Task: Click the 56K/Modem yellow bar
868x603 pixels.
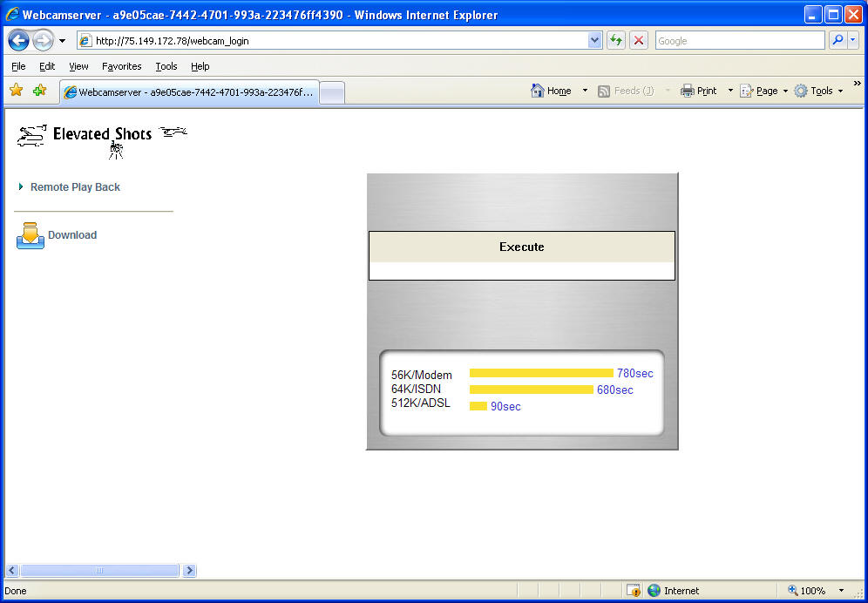Action: (x=541, y=373)
